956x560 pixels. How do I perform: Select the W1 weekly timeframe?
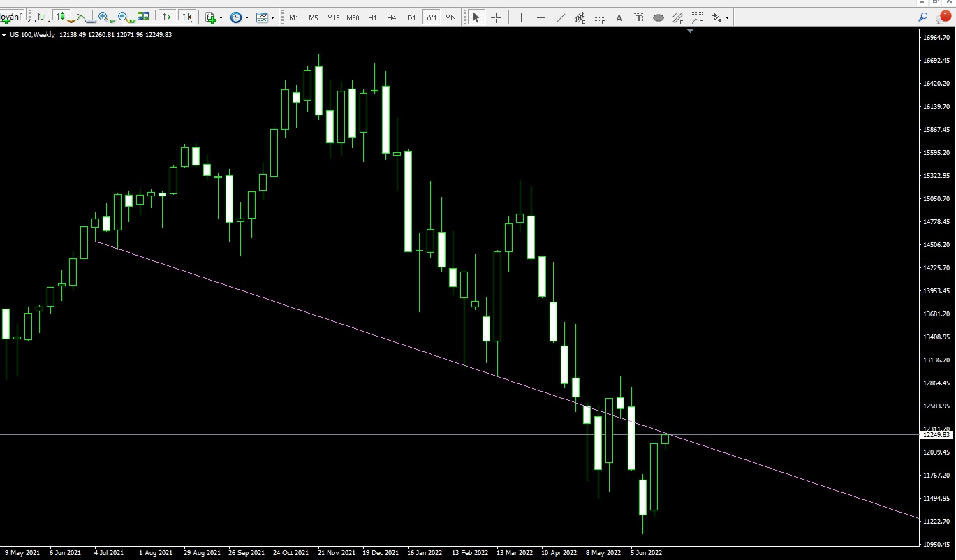[x=432, y=17]
